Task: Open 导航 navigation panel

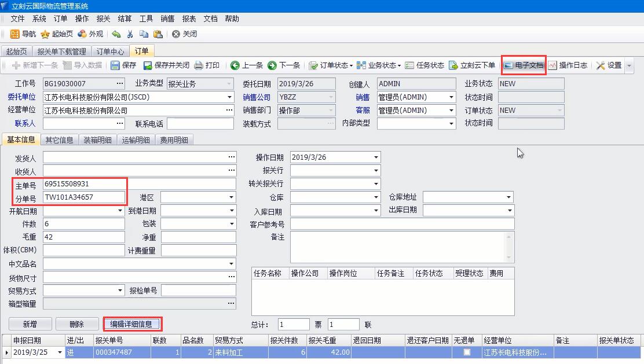Action: pos(23,34)
